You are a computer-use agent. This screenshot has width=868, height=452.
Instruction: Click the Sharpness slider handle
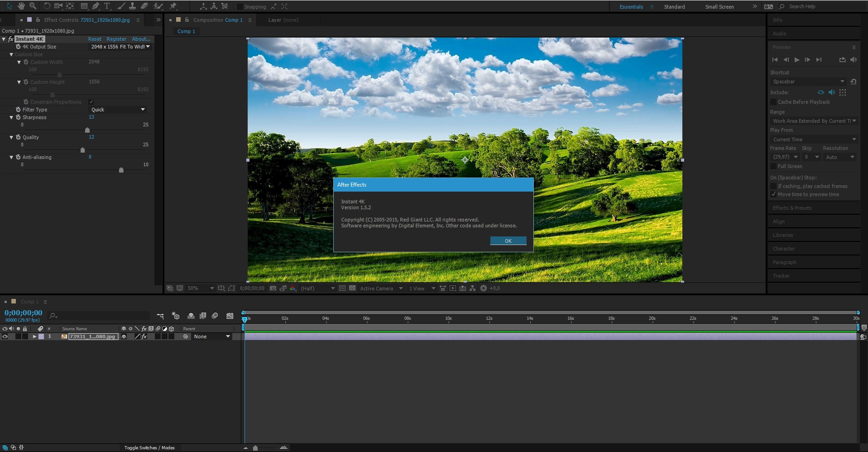coord(87,130)
